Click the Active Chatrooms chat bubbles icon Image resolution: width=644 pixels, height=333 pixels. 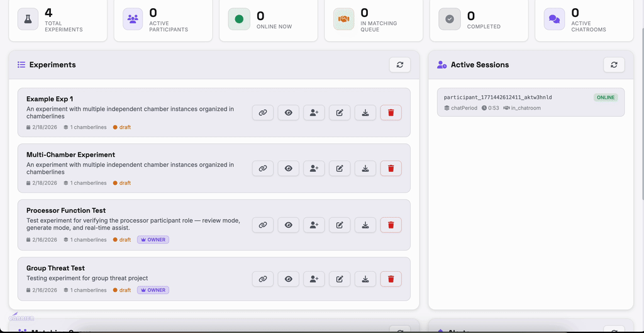coord(555,20)
